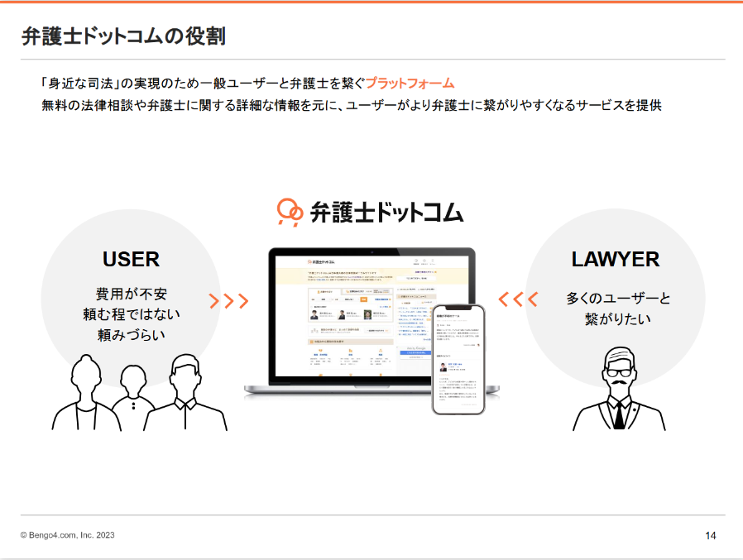Select the LAWYER heading
Viewport: 743px width, 560px height.
(x=615, y=259)
